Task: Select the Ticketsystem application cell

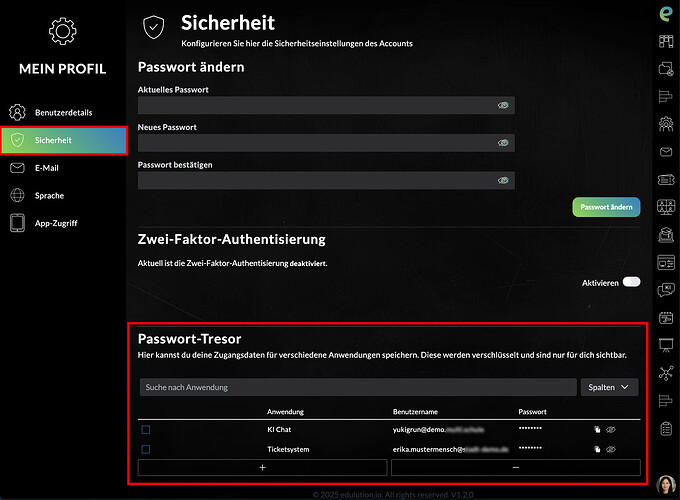Action: (288, 449)
